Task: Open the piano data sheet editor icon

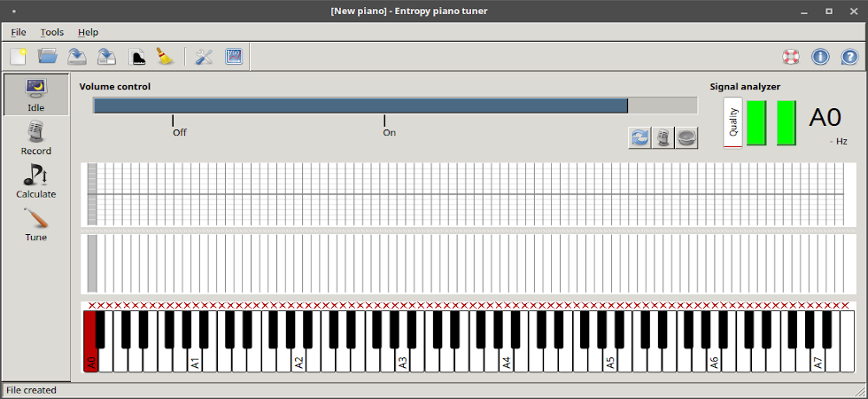Action: pos(136,57)
